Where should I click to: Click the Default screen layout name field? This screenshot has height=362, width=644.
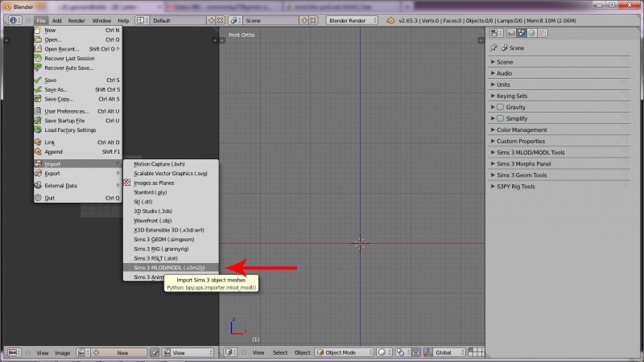point(178,20)
